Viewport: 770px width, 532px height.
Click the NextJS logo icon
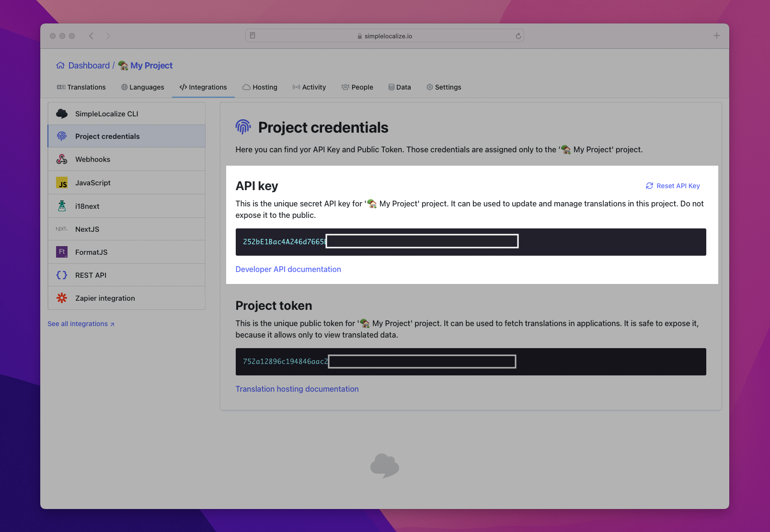click(62, 229)
